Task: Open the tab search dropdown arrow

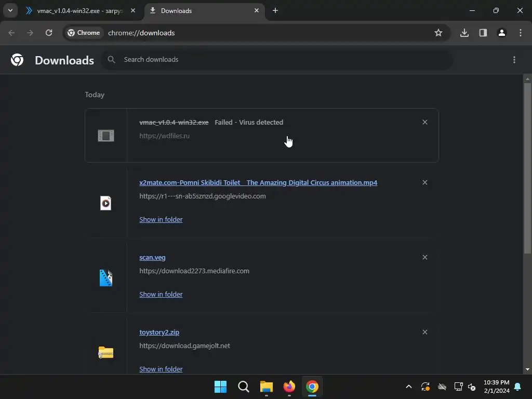Action: coord(10,10)
